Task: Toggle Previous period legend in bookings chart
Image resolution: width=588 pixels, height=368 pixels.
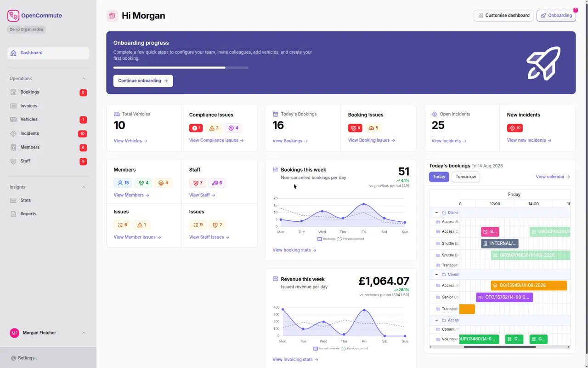Action: click(351, 239)
